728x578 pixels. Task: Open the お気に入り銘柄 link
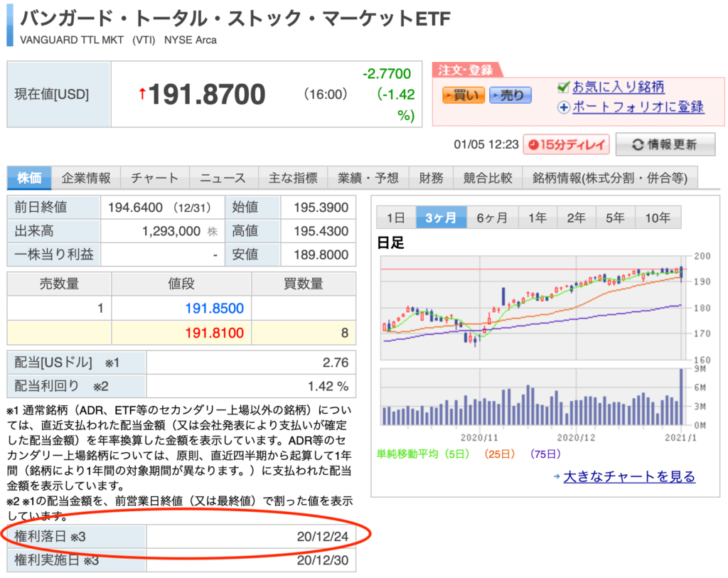tap(618, 87)
